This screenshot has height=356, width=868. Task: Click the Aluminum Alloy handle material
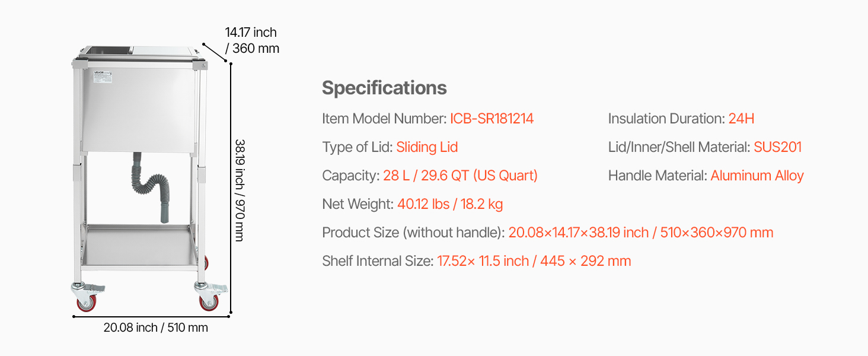pyautogui.click(x=757, y=176)
